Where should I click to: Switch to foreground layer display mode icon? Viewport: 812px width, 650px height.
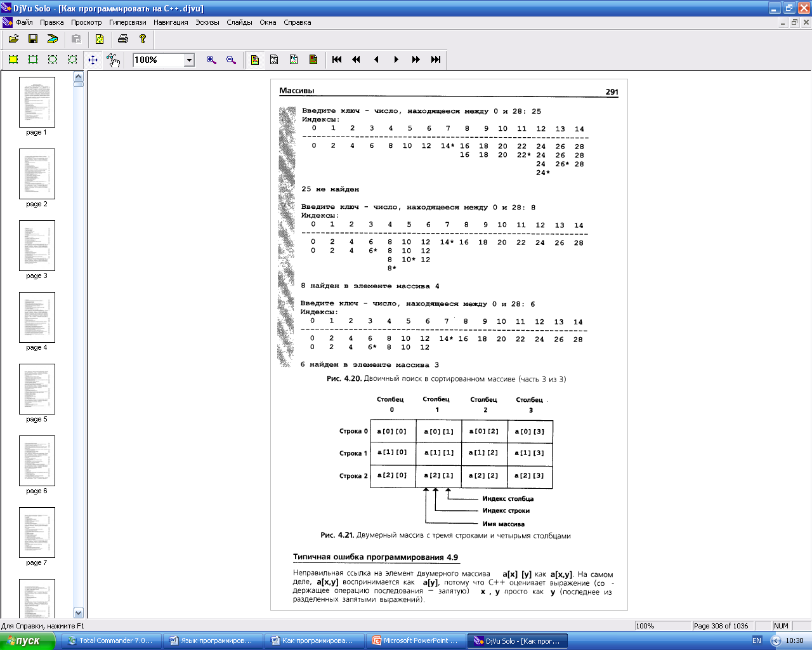point(294,60)
